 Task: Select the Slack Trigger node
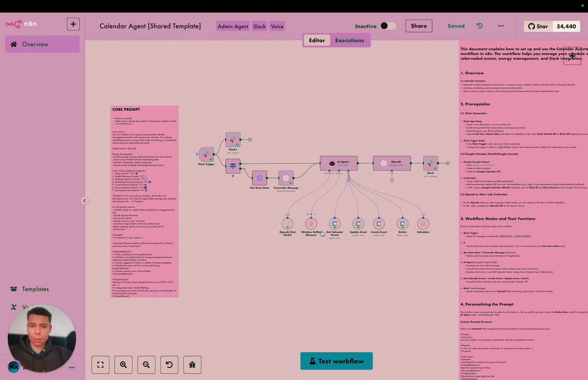(x=206, y=155)
